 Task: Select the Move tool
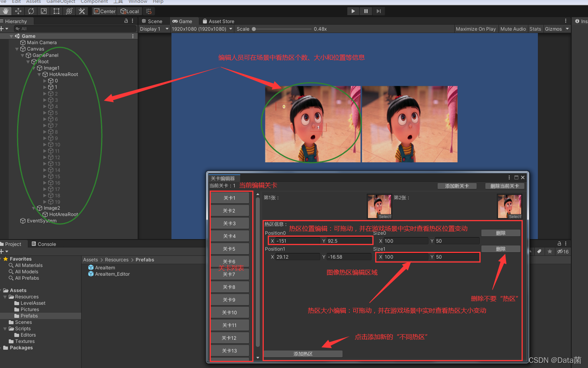pos(18,11)
